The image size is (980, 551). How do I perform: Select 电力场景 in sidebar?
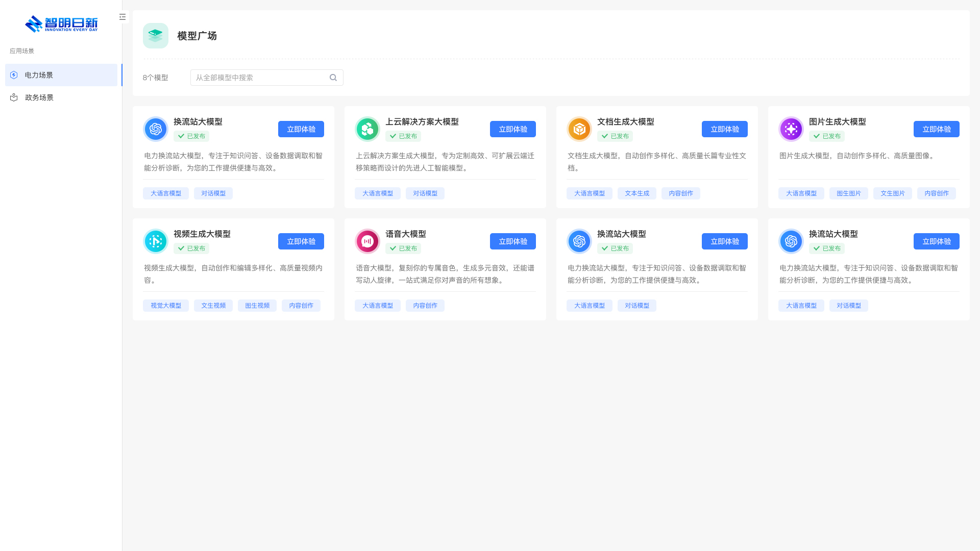click(x=61, y=75)
